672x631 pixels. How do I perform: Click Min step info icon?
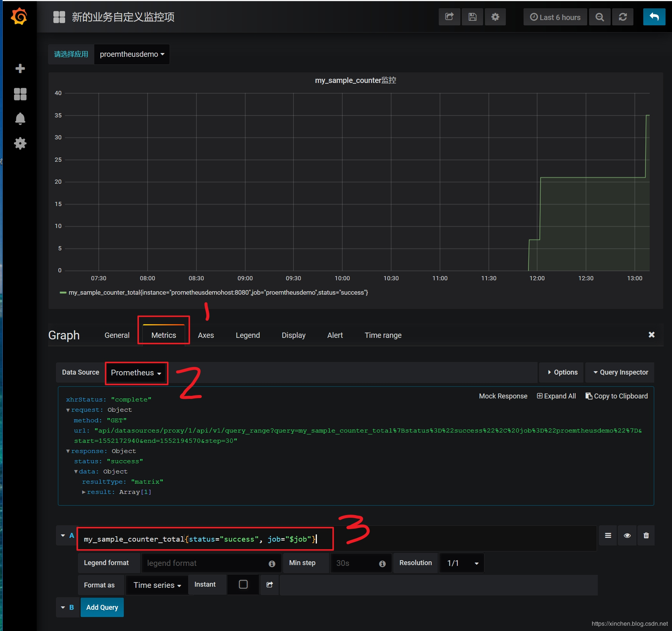382,564
